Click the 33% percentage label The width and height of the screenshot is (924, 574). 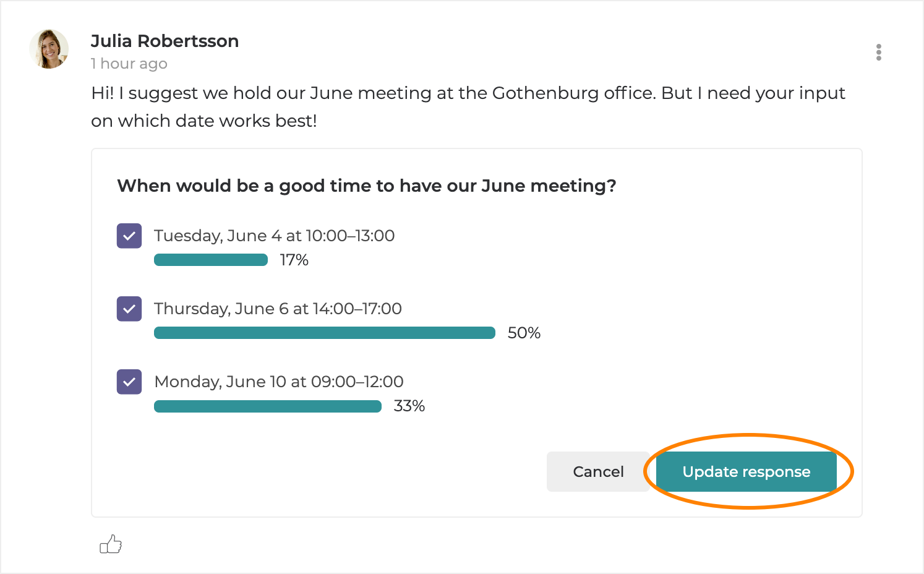coord(409,406)
